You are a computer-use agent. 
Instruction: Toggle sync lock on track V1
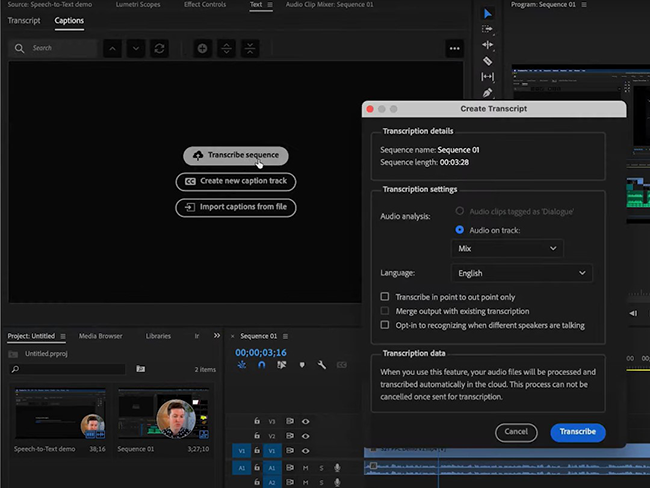tap(290, 451)
